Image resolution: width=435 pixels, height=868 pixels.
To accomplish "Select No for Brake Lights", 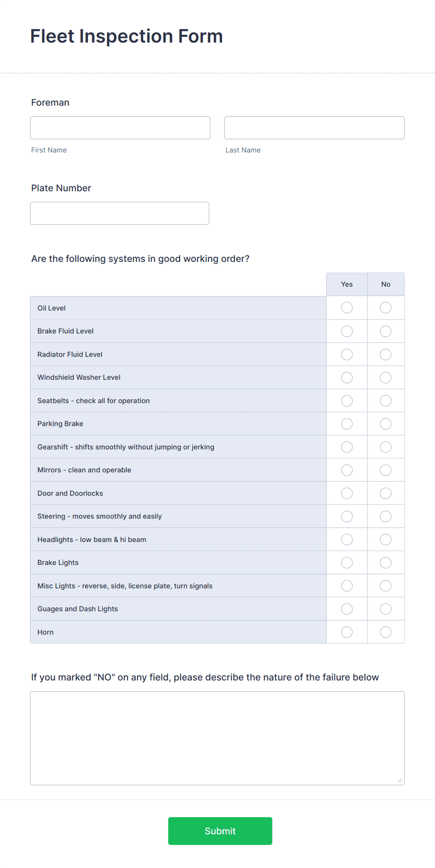I will [x=385, y=562].
